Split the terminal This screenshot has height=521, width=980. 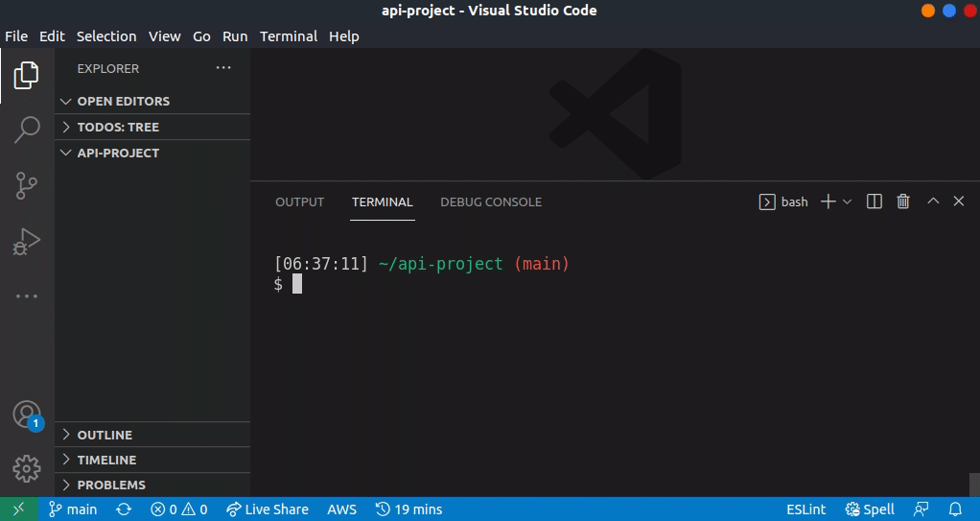[875, 201]
